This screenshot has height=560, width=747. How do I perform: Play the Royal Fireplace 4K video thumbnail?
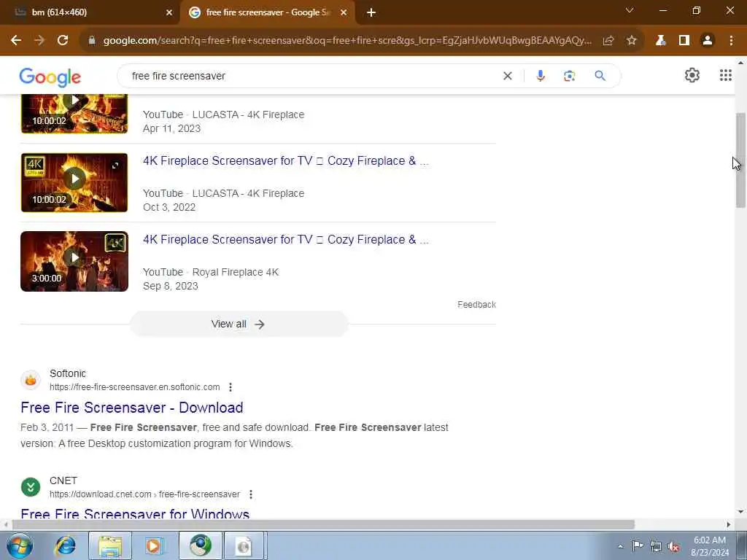pyautogui.click(x=74, y=261)
